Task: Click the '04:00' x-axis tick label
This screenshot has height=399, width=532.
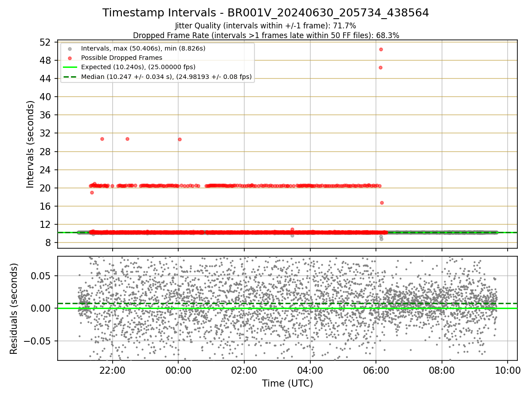Action: pyautogui.click(x=310, y=370)
